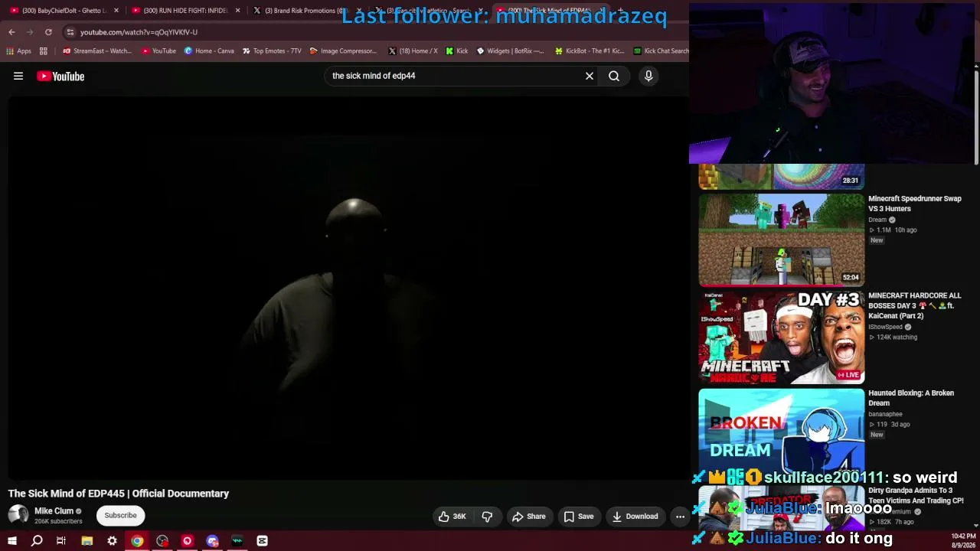Open the tab groups grid icon
Image resolution: width=980 pixels, height=551 pixels.
click(x=44, y=51)
